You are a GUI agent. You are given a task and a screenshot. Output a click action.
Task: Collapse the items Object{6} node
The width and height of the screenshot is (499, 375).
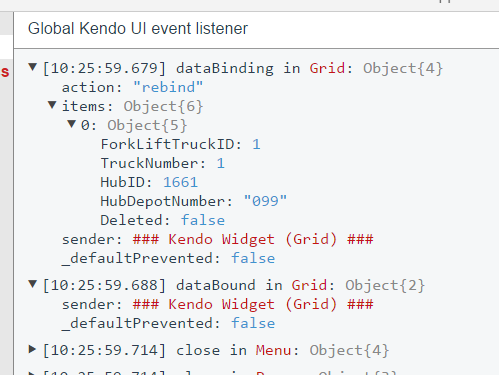click(x=52, y=105)
